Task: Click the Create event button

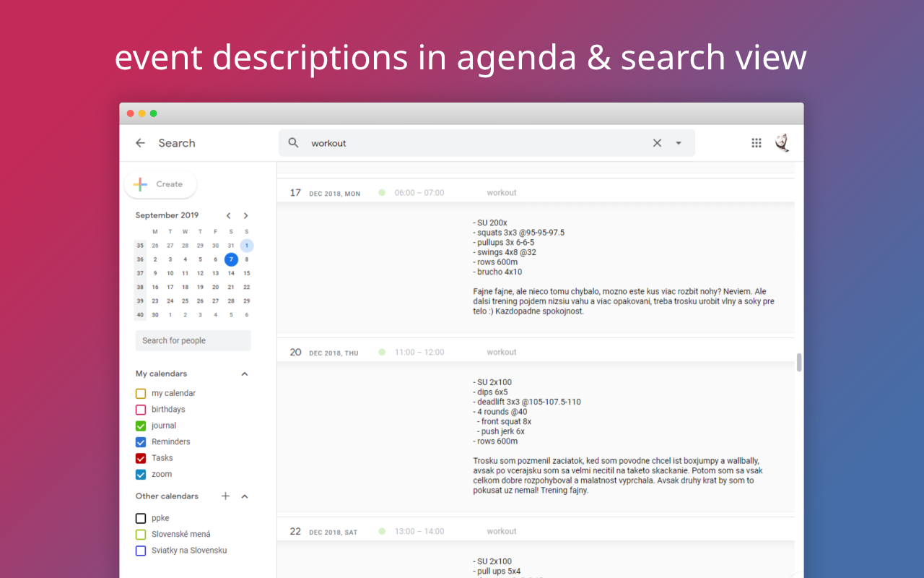Action: (x=160, y=184)
